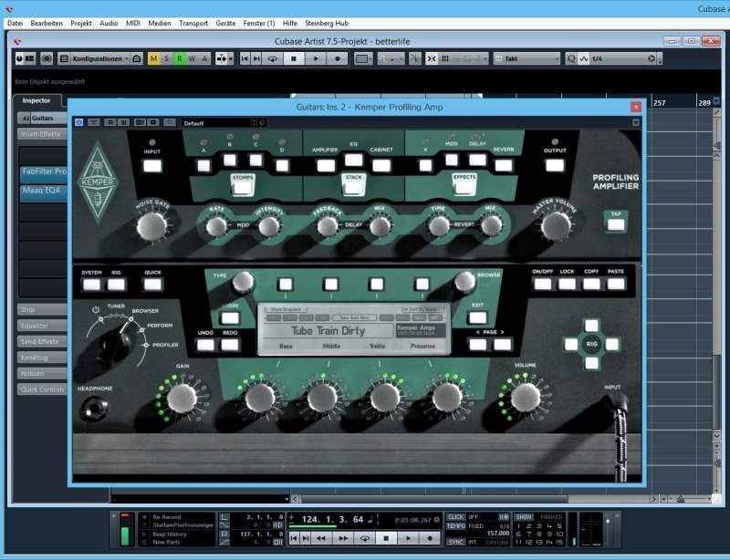Click the GAIN knob
The width and height of the screenshot is (730, 560).
[x=182, y=399]
